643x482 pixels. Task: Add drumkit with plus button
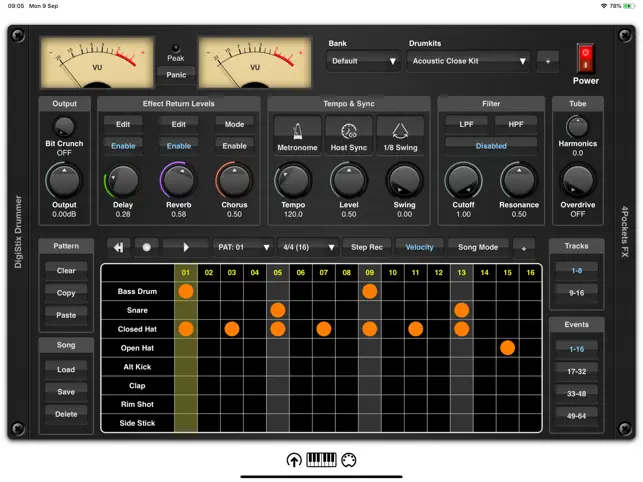pyautogui.click(x=548, y=61)
